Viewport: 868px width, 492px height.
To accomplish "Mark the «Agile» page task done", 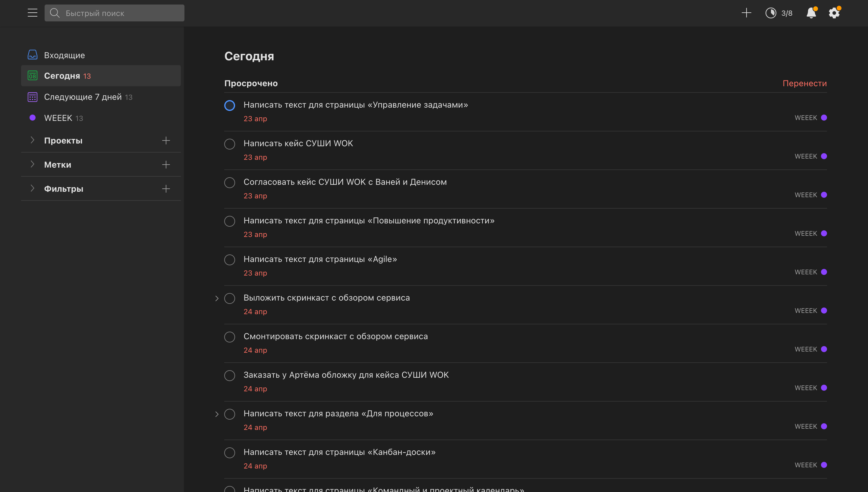I will coord(230,260).
